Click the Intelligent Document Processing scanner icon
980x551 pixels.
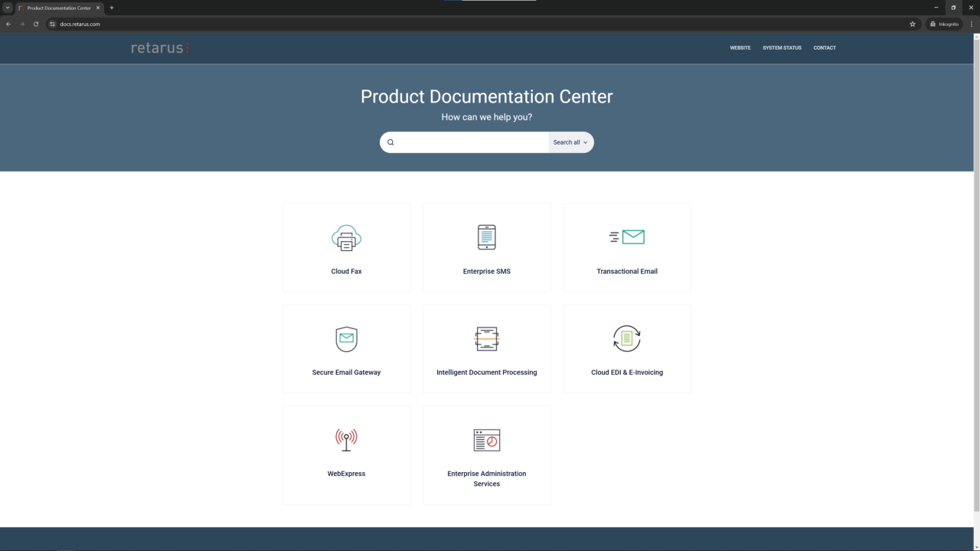[486, 338]
